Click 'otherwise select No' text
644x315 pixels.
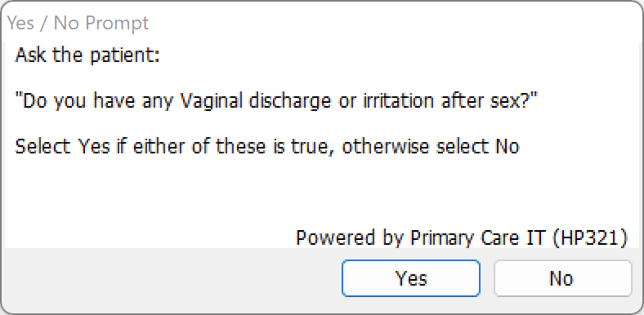[x=431, y=146]
